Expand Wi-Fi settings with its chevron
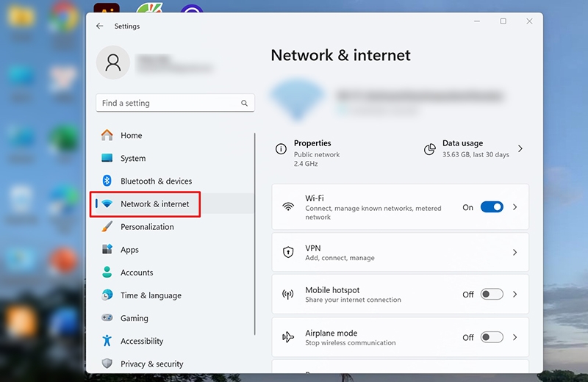The width and height of the screenshot is (588, 382). tap(515, 207)
